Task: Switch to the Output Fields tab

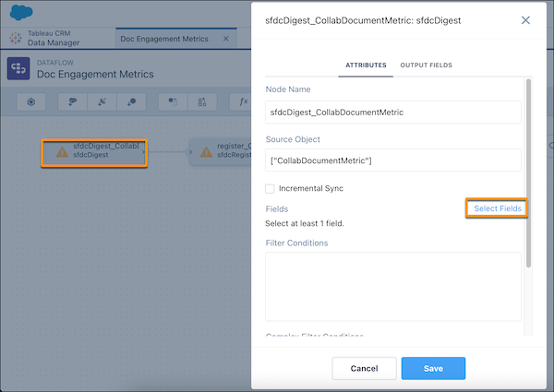Action: (426, 65)
